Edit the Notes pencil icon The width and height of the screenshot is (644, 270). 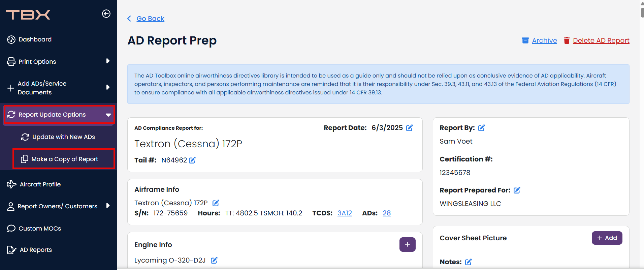tap(469, 262)
